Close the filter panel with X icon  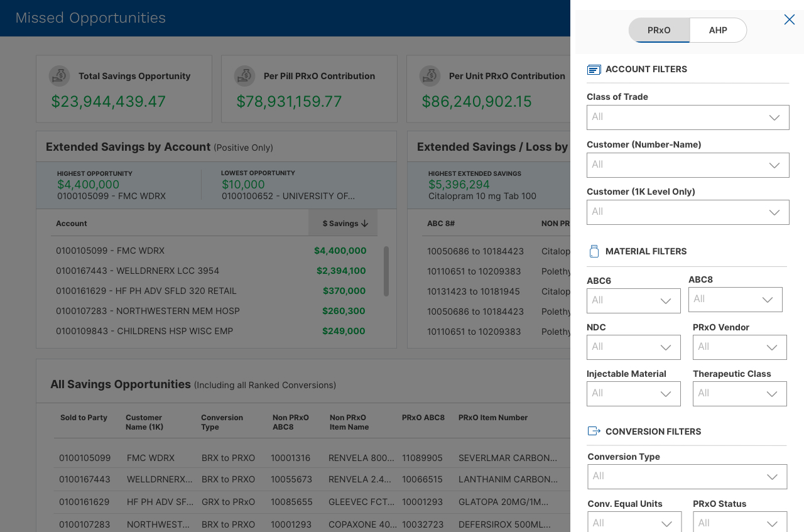click(790, 19)
